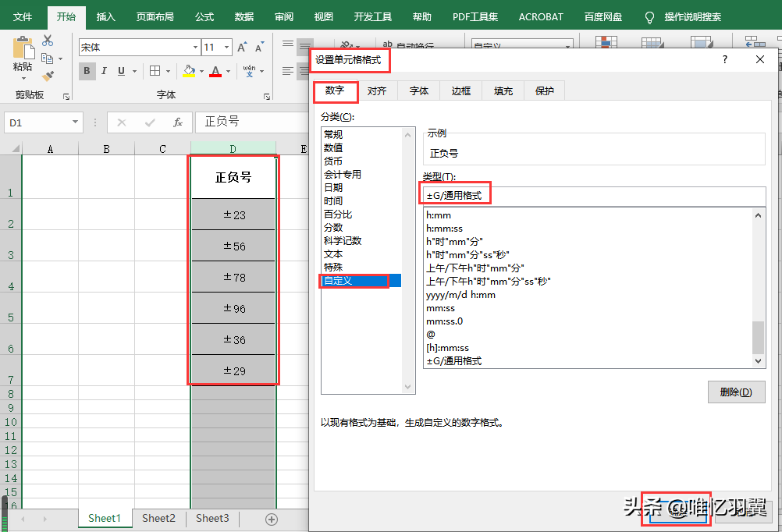Open the font color dropdown arrow
782x532 pixels.
point(229,71)
